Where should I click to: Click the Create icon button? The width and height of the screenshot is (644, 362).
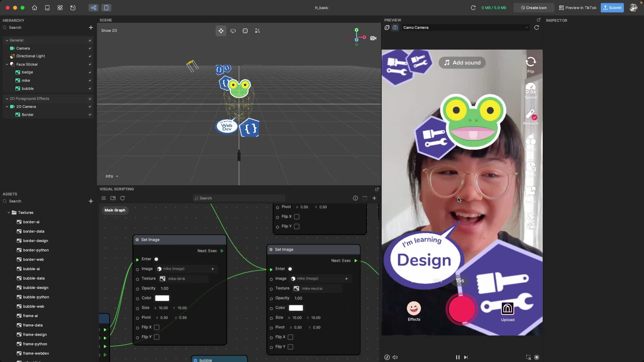[x=534, y=8]
